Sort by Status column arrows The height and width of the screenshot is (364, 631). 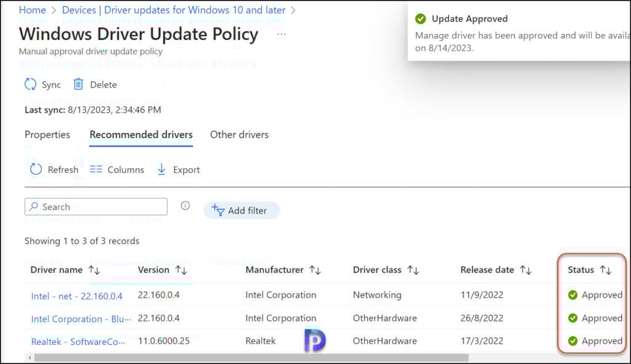coord(606,270)
